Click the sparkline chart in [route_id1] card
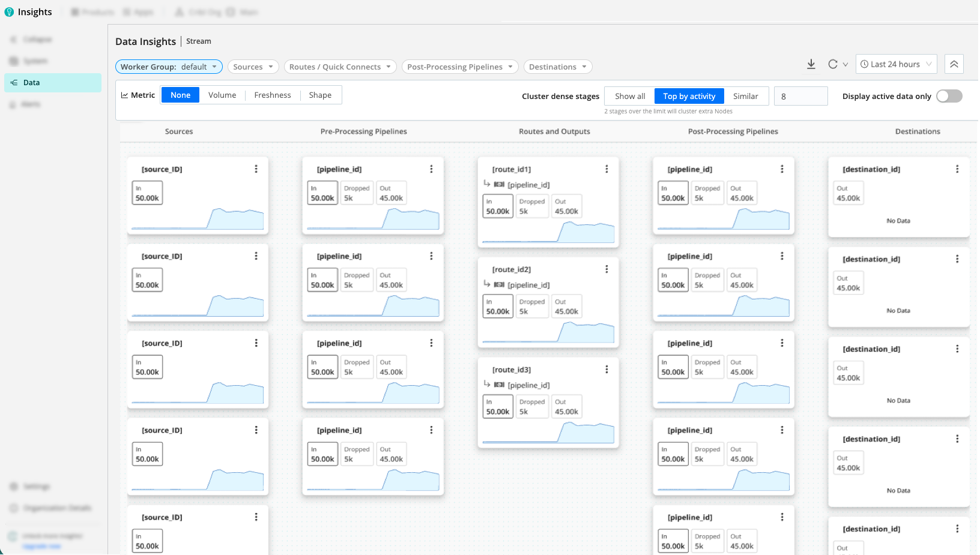This screenshot has width=980, height=555. pyautogui.click(x=548, y=232)
